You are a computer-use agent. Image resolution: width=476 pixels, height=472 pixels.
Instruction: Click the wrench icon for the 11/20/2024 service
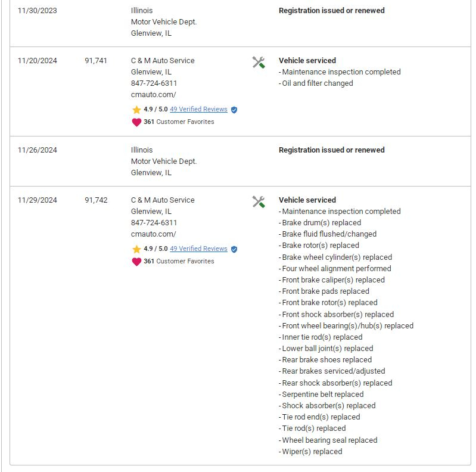(259, 63)
